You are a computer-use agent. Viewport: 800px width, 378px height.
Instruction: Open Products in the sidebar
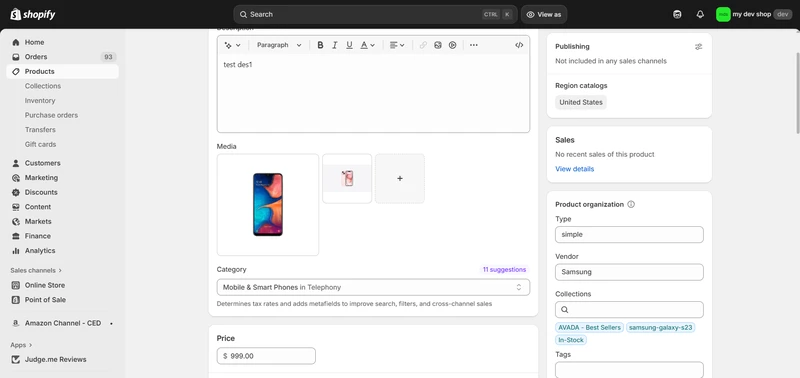[x=62, y=71]
